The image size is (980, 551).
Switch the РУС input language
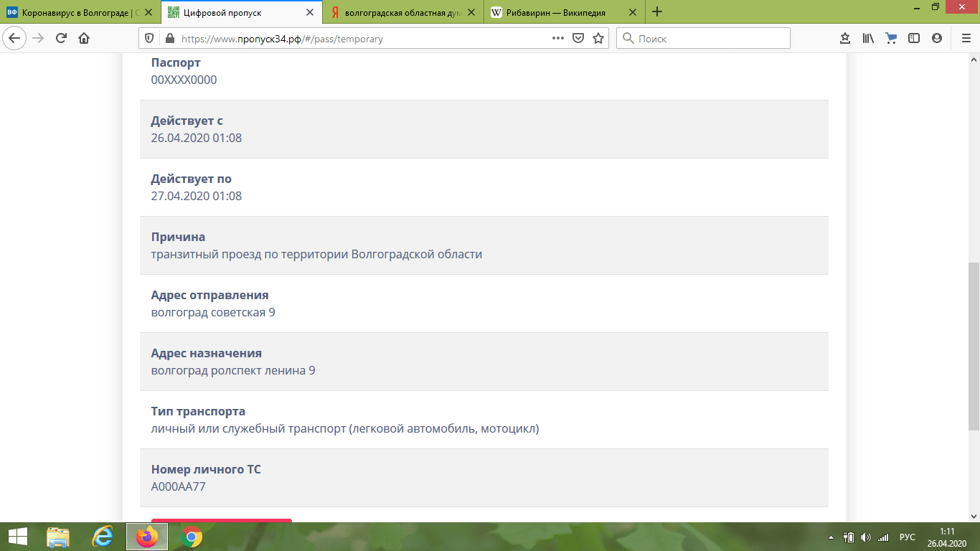[x=908, y=537]
